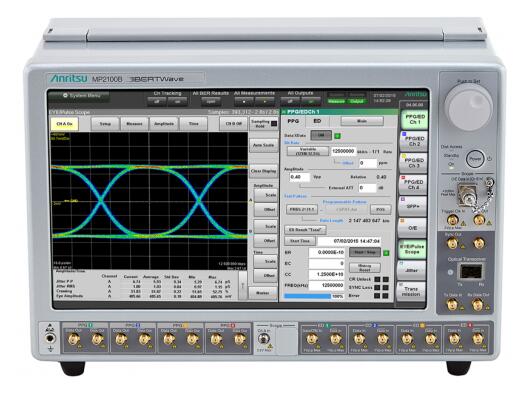Click the ED 4 XData In connector
The width and height of the screenshot is (529, 393).
478,339
